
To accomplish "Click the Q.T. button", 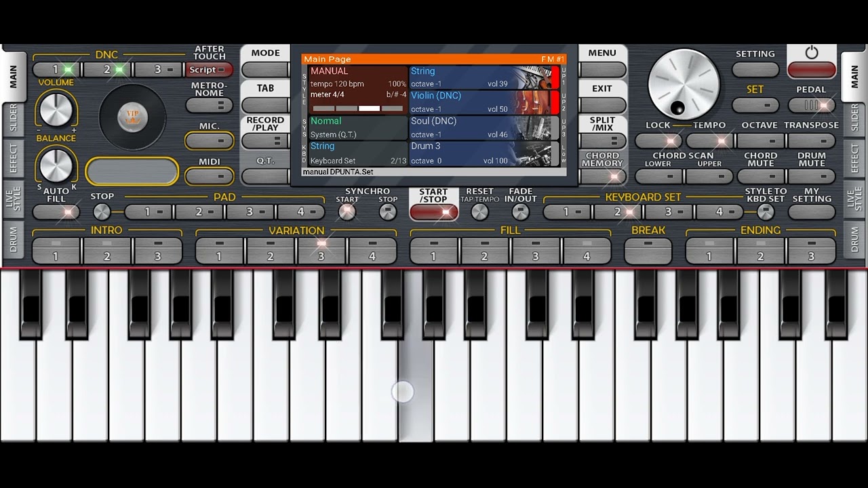I will coord(265,177).
